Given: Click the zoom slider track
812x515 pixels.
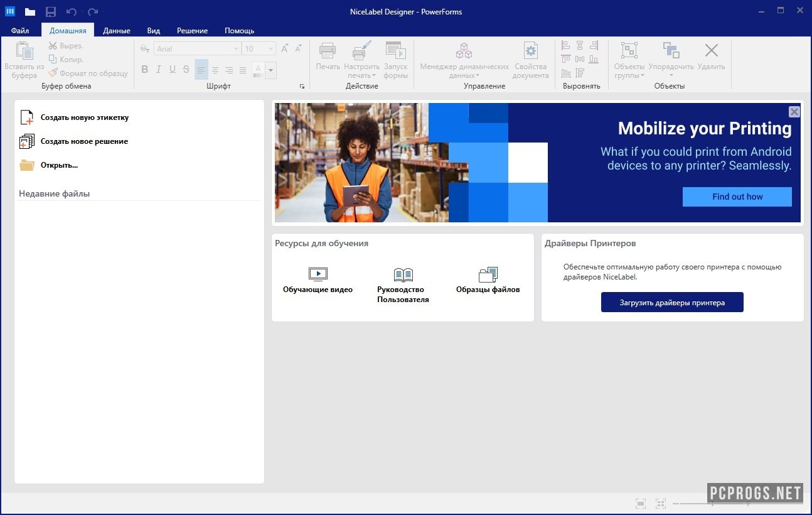Looking at the screenshot, I should click(712, 504).
